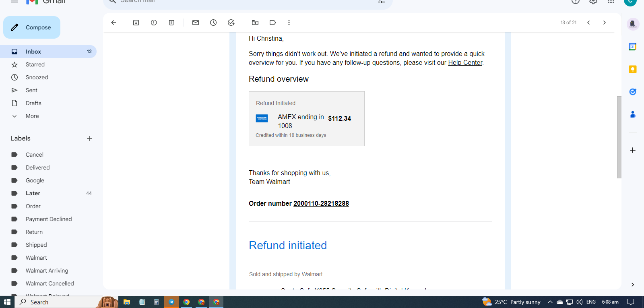Screen dimensions: 644x308
Task: Open the Payment Declined label
Action: click(x=48, y=219)
